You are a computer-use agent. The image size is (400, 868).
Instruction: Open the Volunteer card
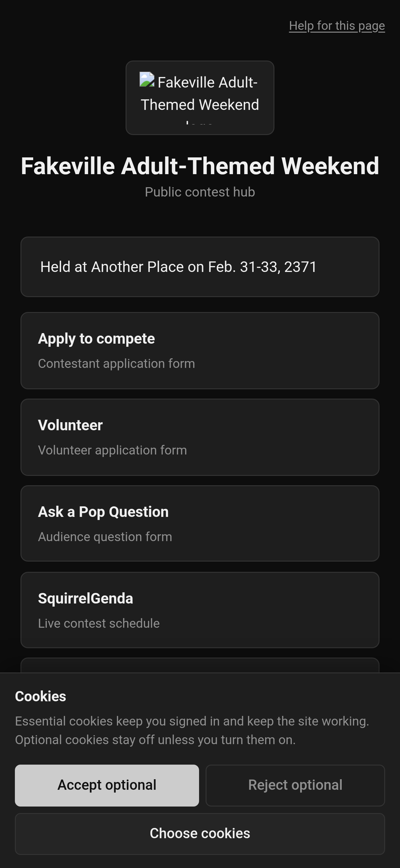pyautogui.click(x=200, y=437)
